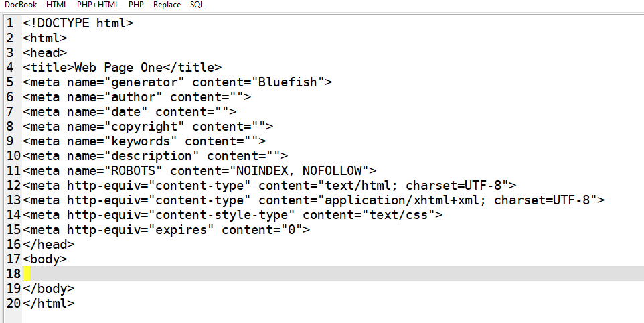Click line number 10 in the gutter
This screenshot has height=323, width=644.
tap(13, 156)
